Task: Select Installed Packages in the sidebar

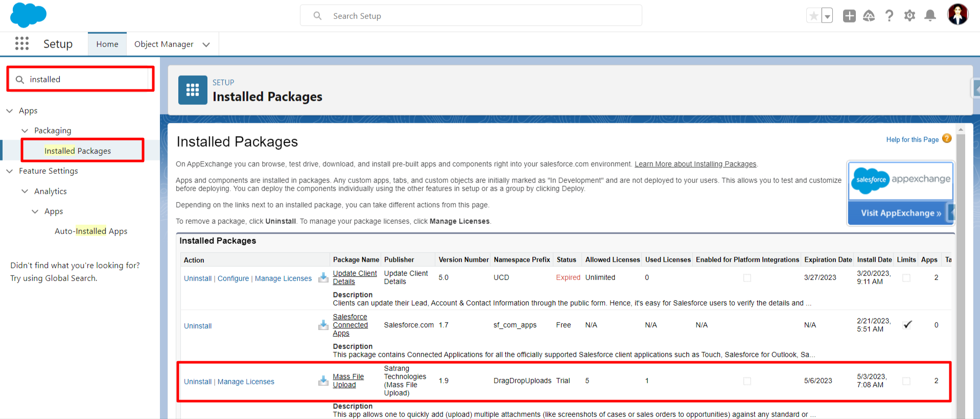Action: pos(78,151)
